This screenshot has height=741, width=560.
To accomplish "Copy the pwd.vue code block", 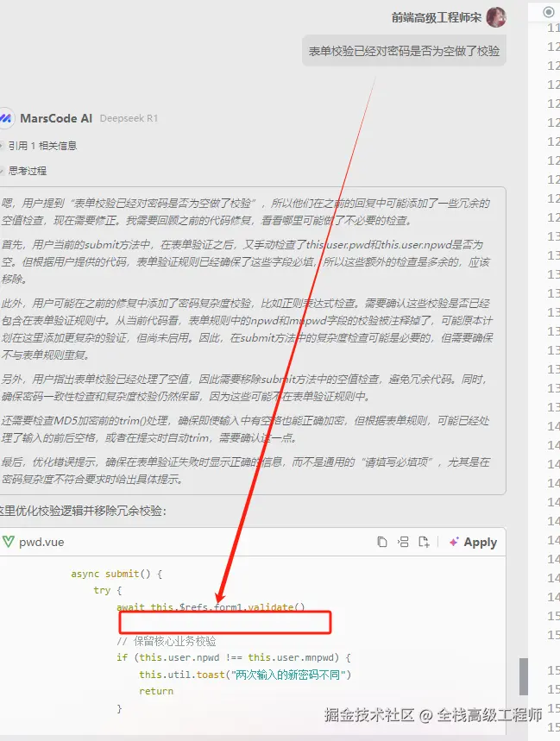I will click(382, 542).
